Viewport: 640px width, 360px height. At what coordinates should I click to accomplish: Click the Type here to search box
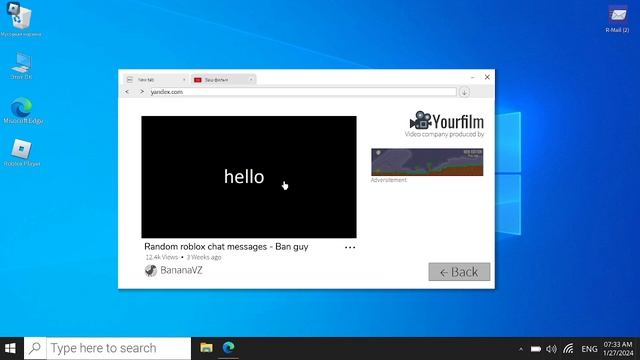click(118, 348)
